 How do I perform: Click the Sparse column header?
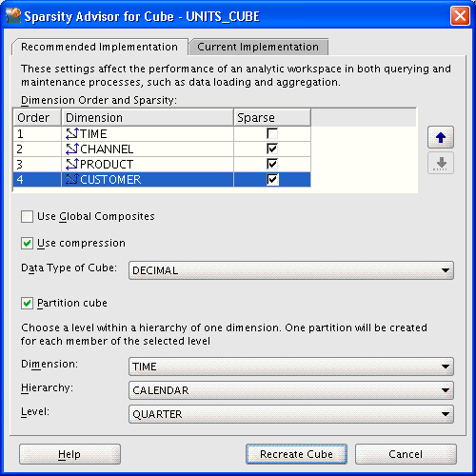[x=272, y=117]
